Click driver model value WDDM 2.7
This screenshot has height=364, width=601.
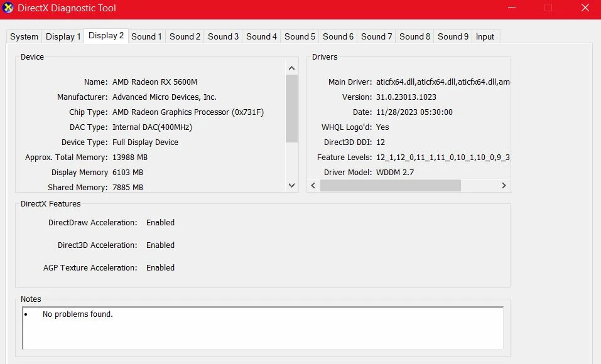[x=395, y=173]
